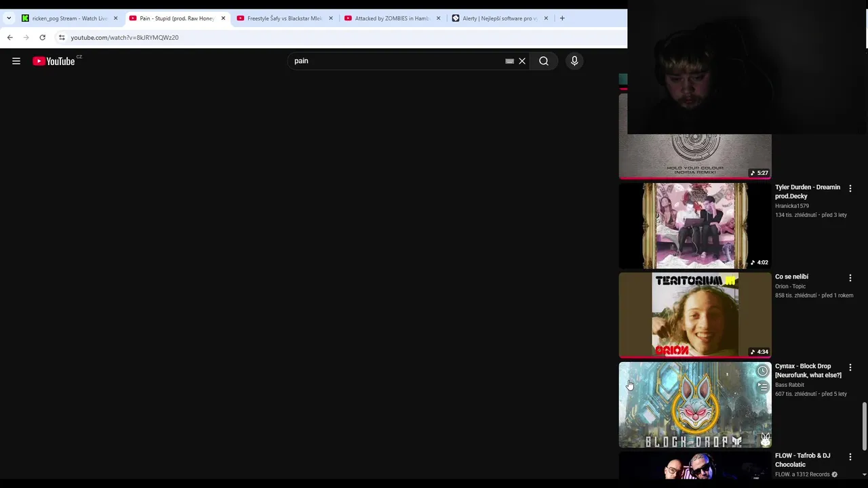Reload the current page
The width and height of the screenshot is (868, 488).
(42, 37)
